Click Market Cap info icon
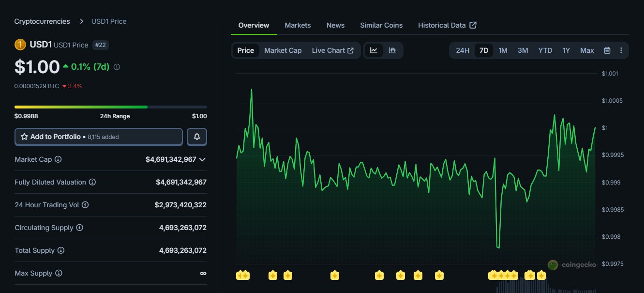644x293 pixels. pos(58,159)
